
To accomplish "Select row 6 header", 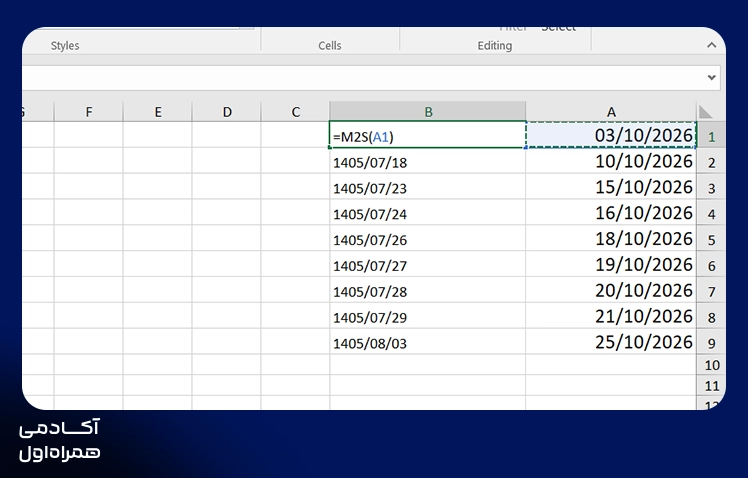I will point(711,266).
